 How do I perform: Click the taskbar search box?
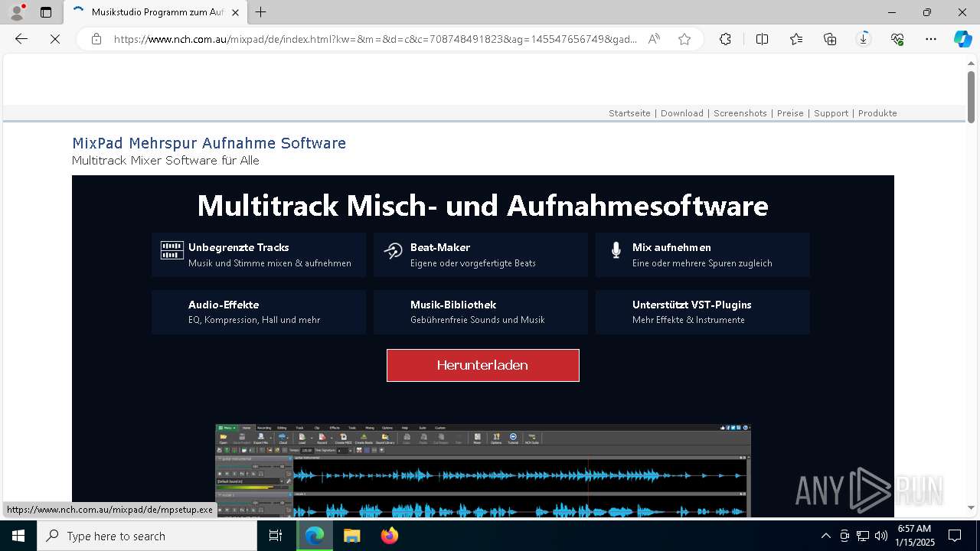tap(147, 536)
